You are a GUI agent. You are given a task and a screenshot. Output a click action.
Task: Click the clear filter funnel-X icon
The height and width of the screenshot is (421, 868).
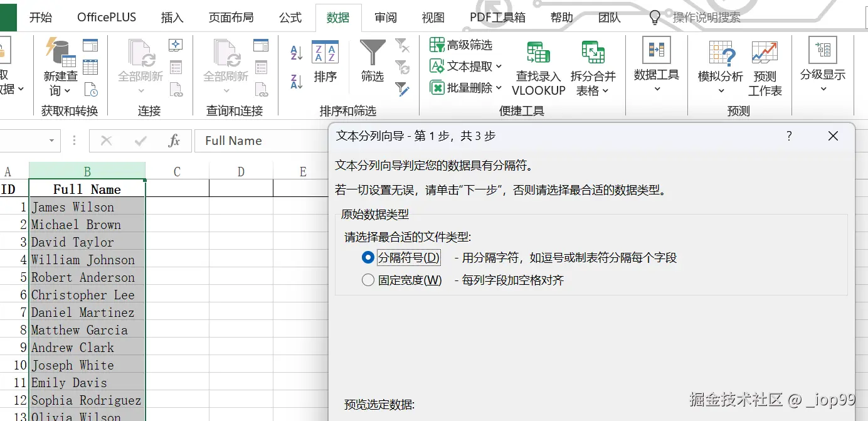[x=402, y=45]
